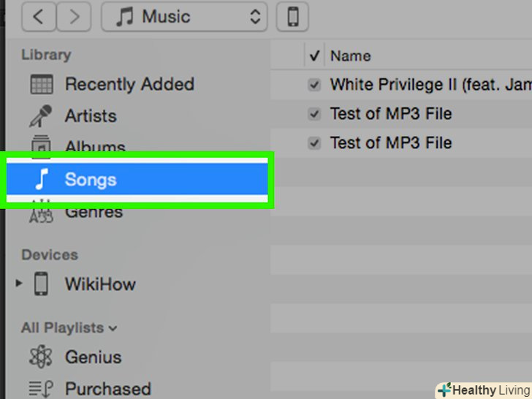Screen dimensions: 532x399
Task: Open the iPhone device button in toolbar
Action: click(x=293, y=17)
